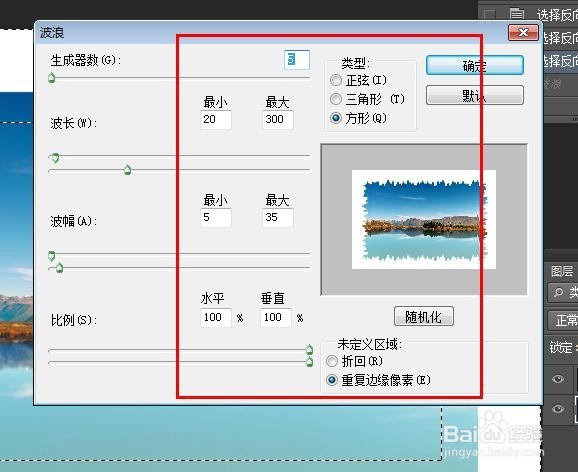Click the document icon atop the history panel
The image size is (578, 472).
[517, 14]
